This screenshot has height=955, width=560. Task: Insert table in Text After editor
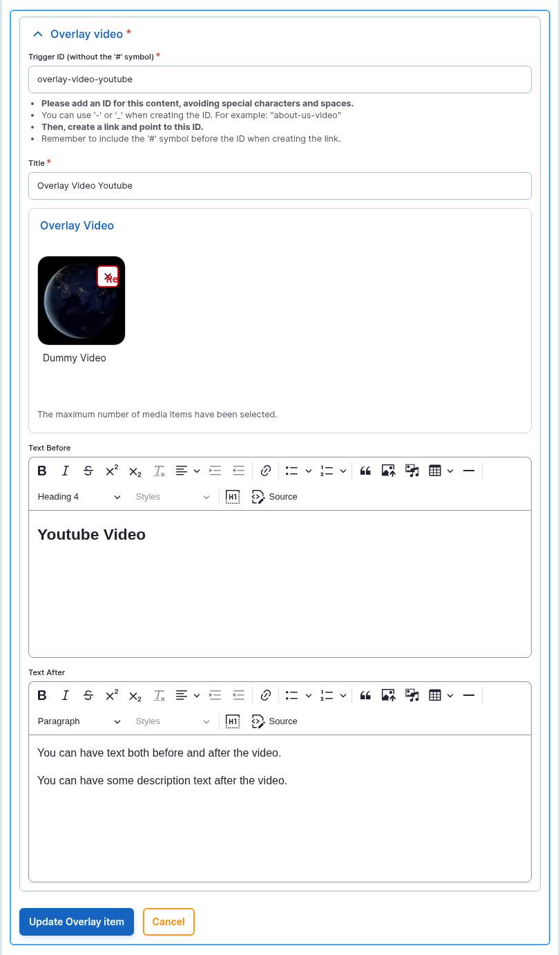pyautogui.click(x=435, y=695)
